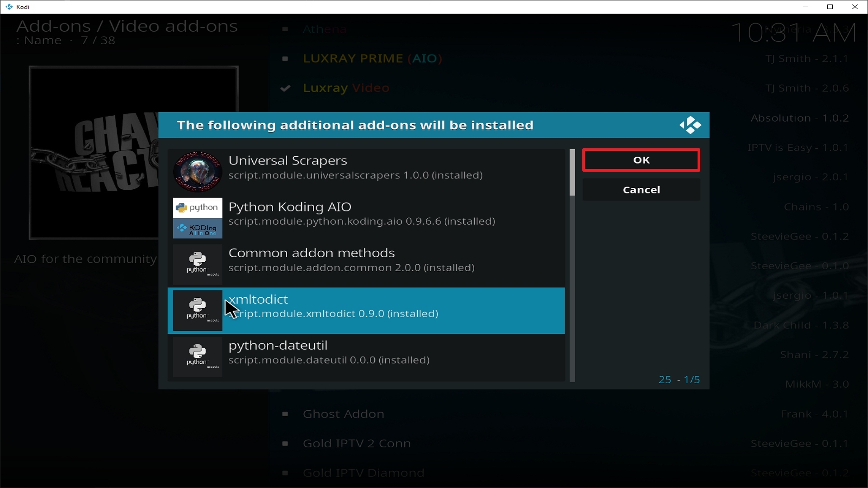Viewport: 868px width, 488px height.
Task: Open Ghost Addon in video add-ons
Action: point(344,414)
